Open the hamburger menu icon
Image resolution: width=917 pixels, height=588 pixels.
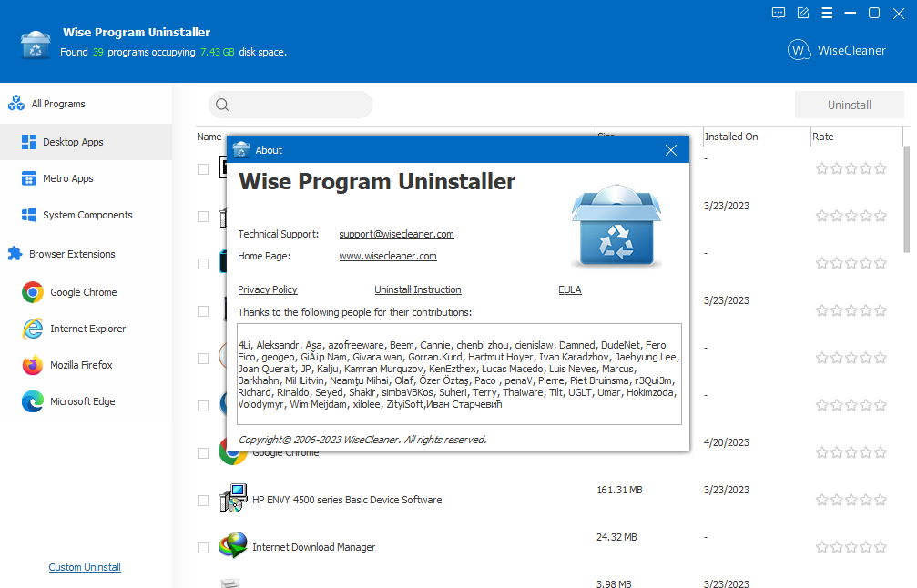pos(827,13)
